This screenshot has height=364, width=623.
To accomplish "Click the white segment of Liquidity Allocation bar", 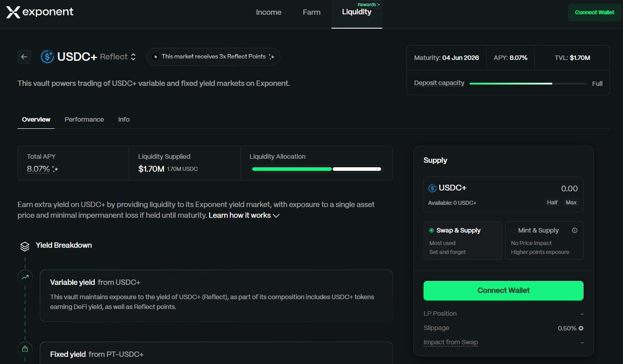I will (357, 169).
